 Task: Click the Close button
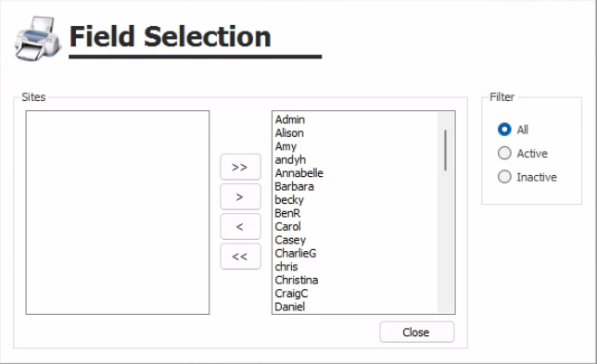pyautogui.click(x=416, y=333)
